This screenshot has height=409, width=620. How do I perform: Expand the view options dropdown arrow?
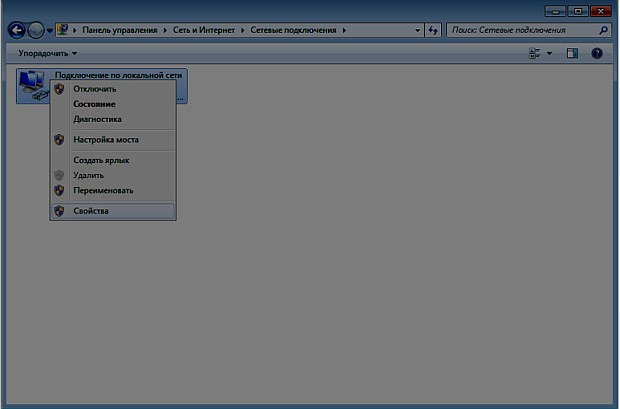[x=549, y=53]
